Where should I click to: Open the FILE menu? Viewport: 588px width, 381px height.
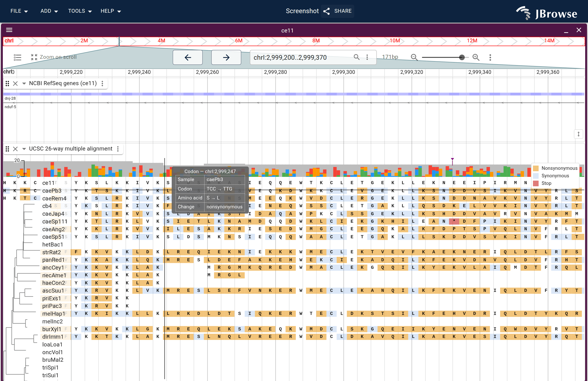tap(19, 11)
